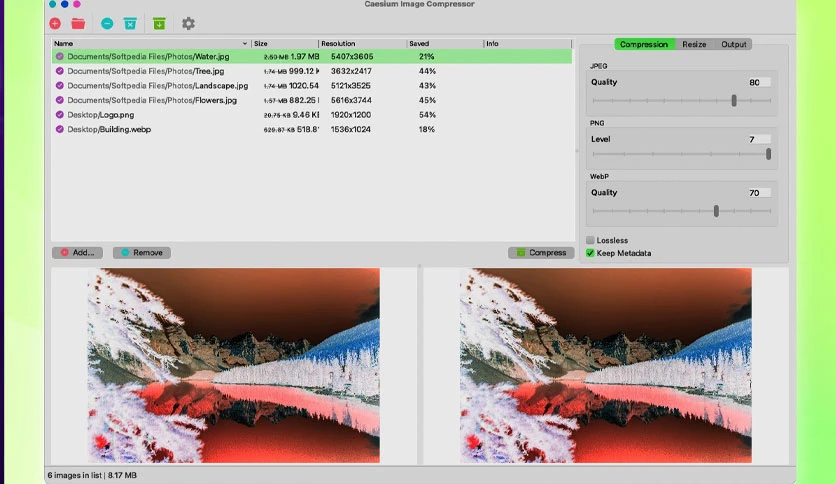Click the Add... button
Image resolution: width=836 pixels, height=484 pixels.
(x=77, y=253)
